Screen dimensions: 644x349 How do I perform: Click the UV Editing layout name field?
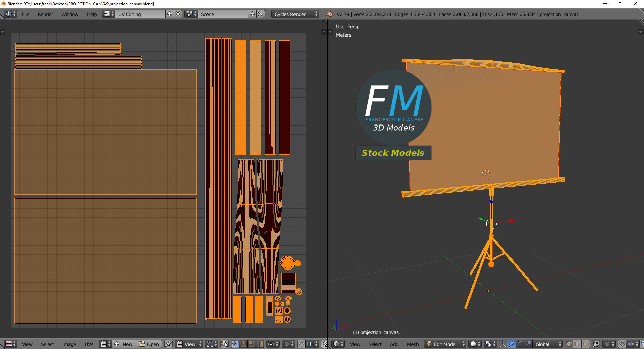point(140,14)
